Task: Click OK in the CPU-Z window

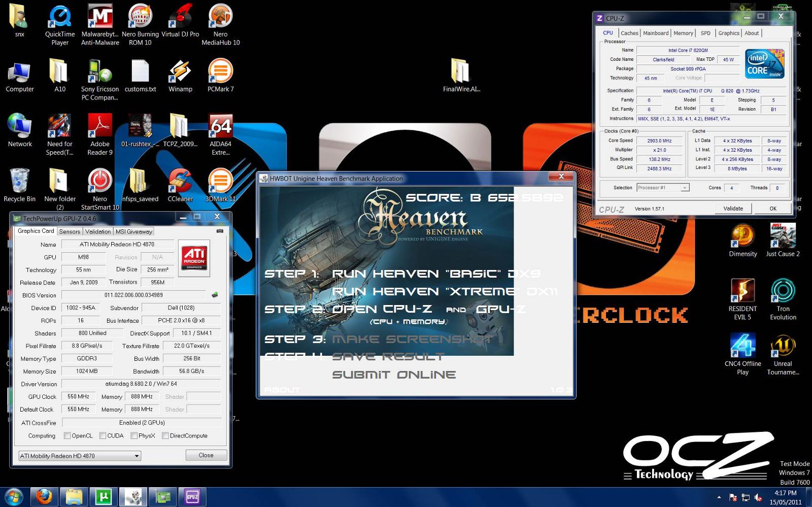Action: [773, 209]
